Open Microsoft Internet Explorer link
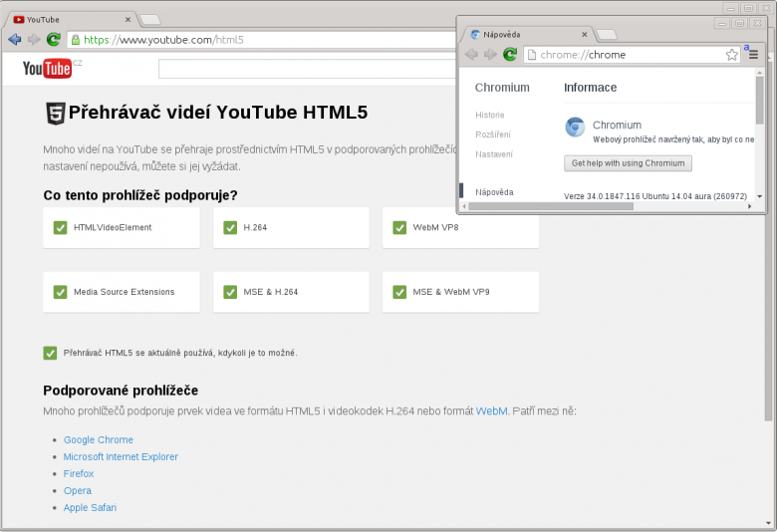Image resolution: width=777 pixels, height=532 pixels. pos(121,456)
